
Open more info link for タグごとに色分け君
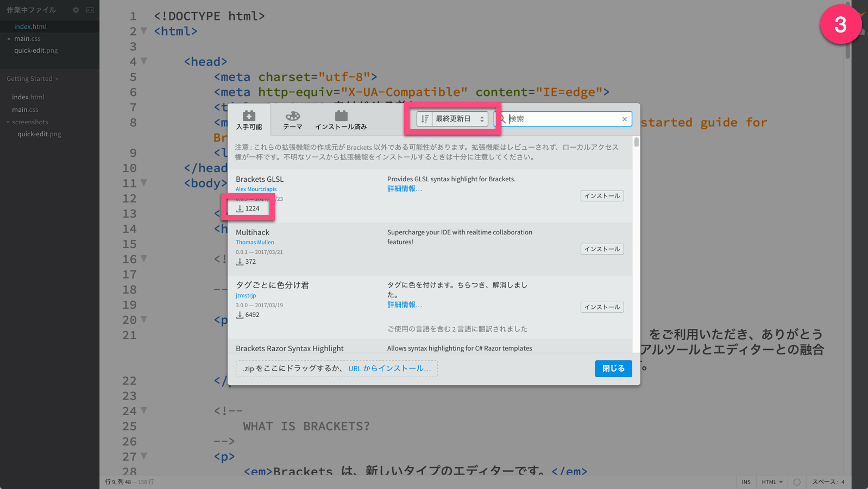tap(404, 305)
